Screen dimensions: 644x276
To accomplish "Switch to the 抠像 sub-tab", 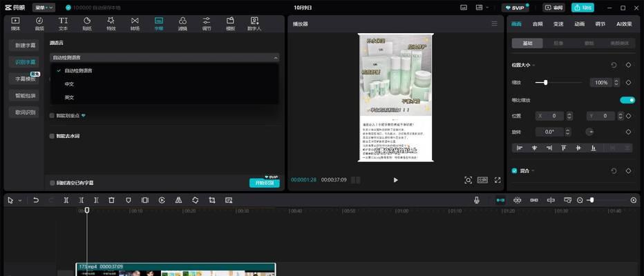I will click(560, 43).
